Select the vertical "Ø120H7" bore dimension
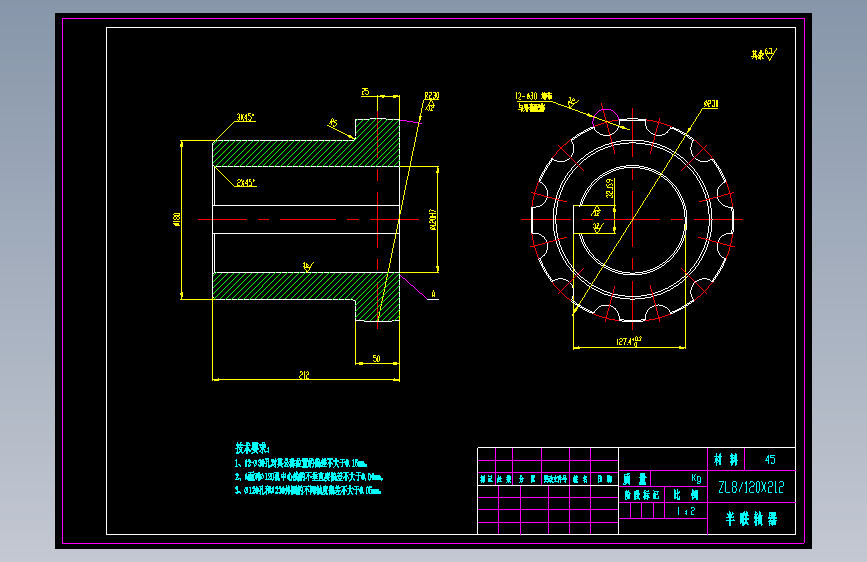 tap(433, 219)
